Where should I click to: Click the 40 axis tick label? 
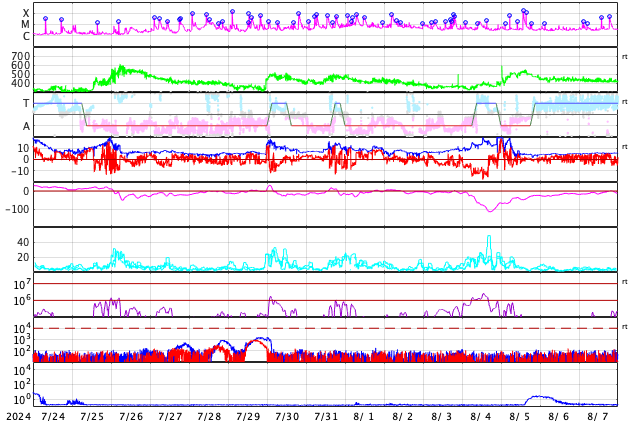coord(23,243)
